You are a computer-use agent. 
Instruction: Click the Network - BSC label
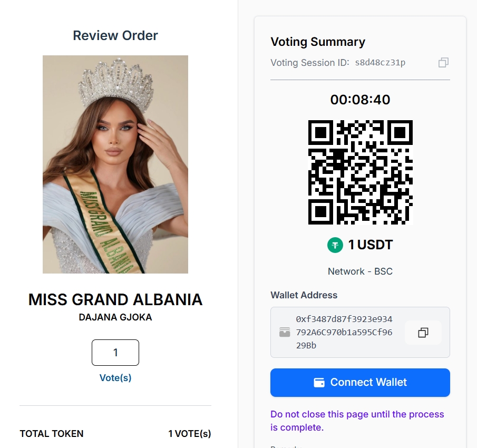pyautogui.click(x=360, y=271)
